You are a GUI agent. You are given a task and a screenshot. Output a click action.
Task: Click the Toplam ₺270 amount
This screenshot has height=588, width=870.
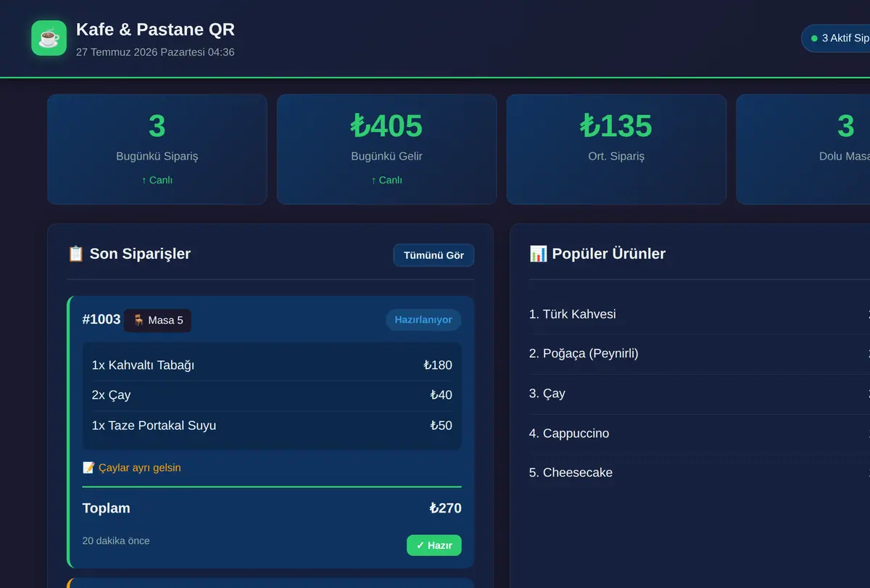pos(445,508)
